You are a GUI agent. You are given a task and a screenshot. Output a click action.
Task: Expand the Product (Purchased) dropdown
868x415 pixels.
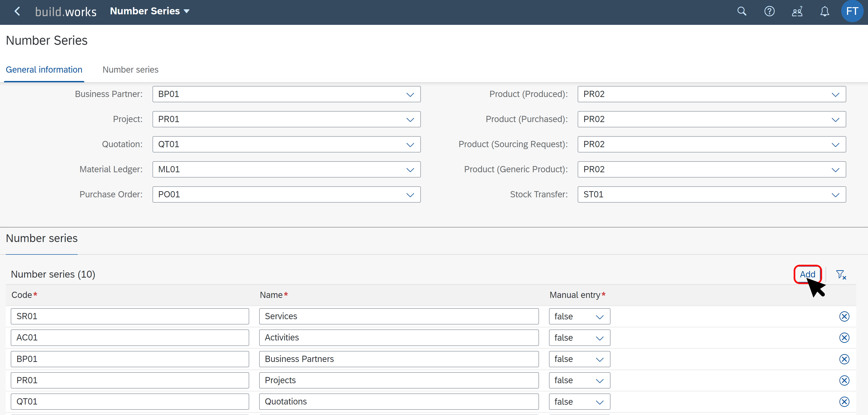(835, 119)
